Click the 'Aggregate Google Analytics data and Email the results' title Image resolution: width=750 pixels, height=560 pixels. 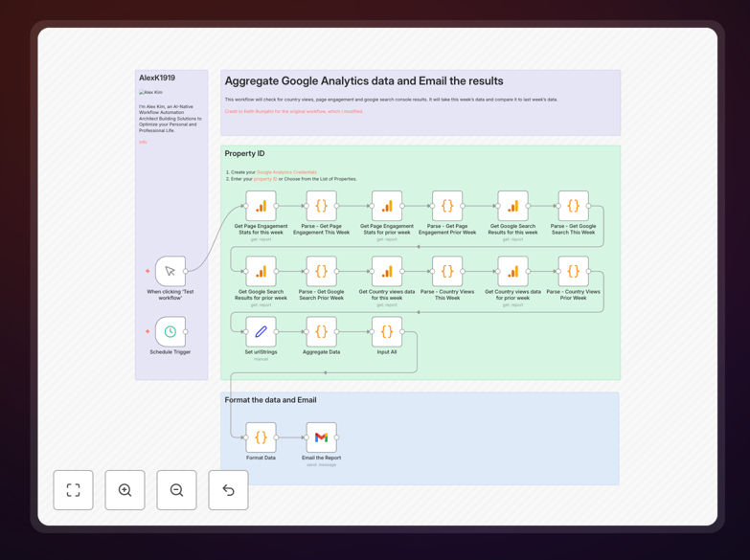(364, 81)
